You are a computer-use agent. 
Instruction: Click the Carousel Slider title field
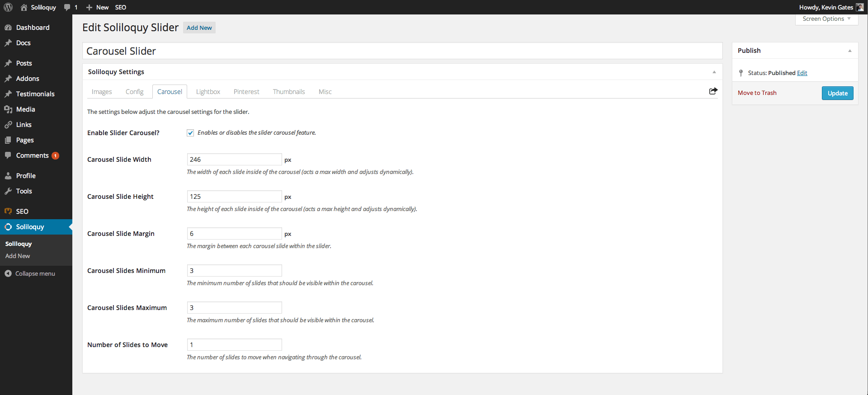(402, 51)
